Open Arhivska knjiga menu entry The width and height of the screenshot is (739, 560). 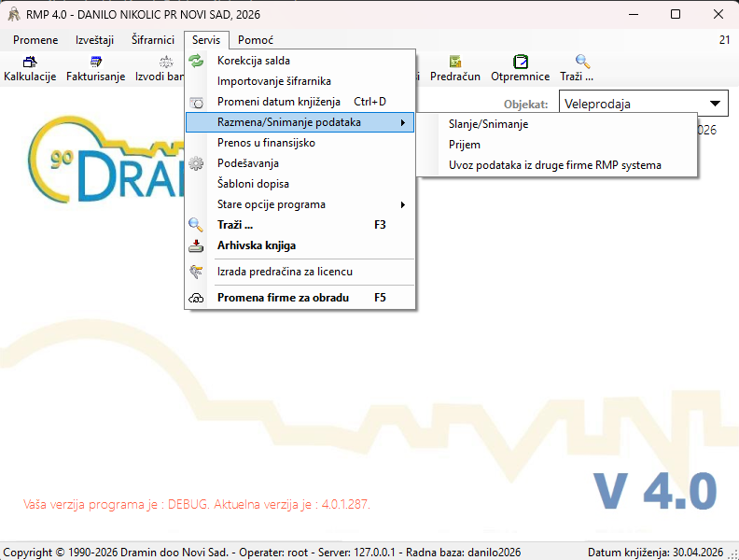coord(300,245)
